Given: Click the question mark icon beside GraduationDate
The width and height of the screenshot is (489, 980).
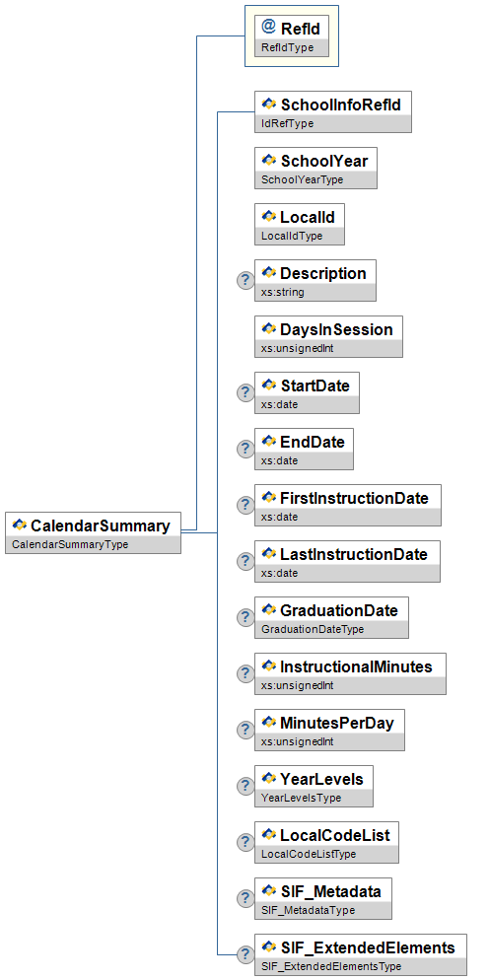Looking at the screenshot, I should pos(245,617).
